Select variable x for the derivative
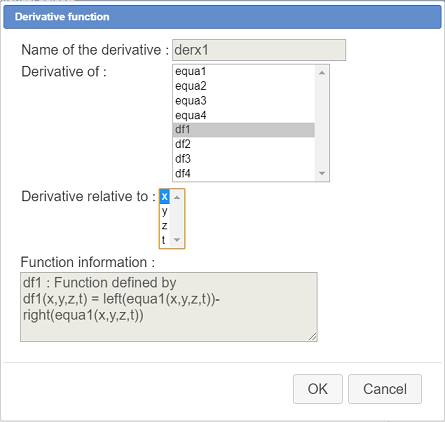 (x=165, y=197)
